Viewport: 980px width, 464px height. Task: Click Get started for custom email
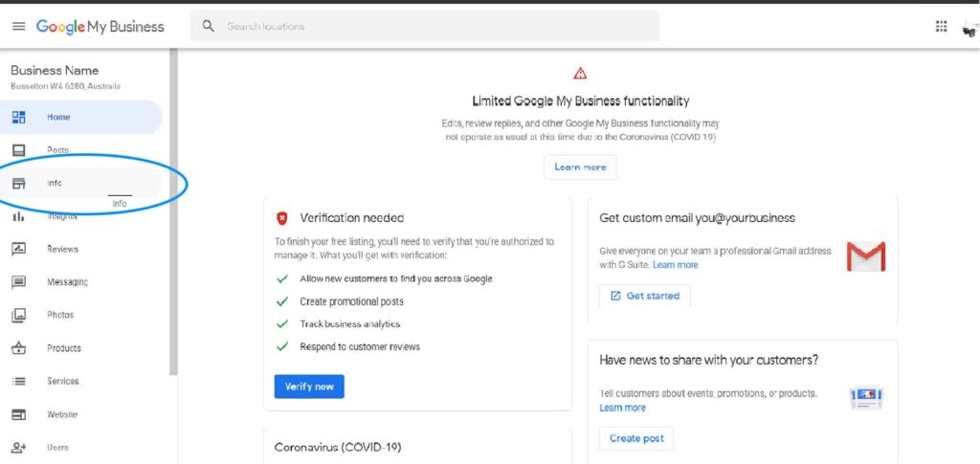click(x=645, y=296)
